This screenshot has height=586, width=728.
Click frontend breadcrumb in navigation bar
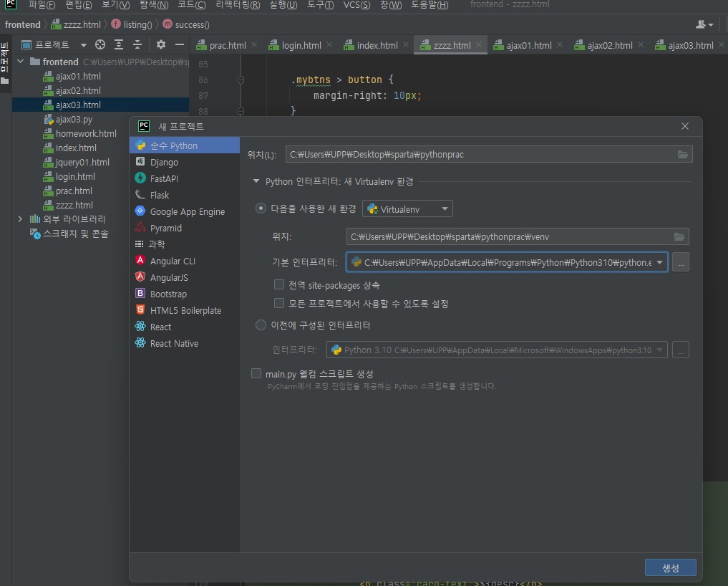pyautogui.click(x=23, y=24)
